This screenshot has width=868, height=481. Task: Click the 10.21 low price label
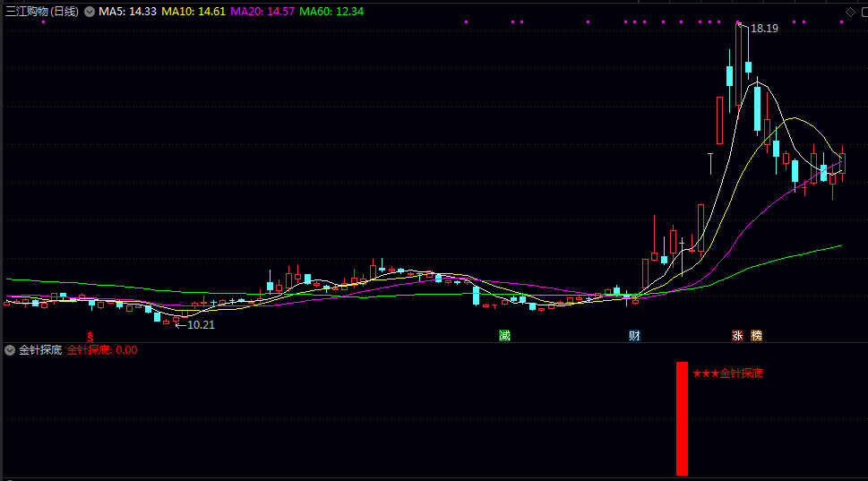point(201,325)
